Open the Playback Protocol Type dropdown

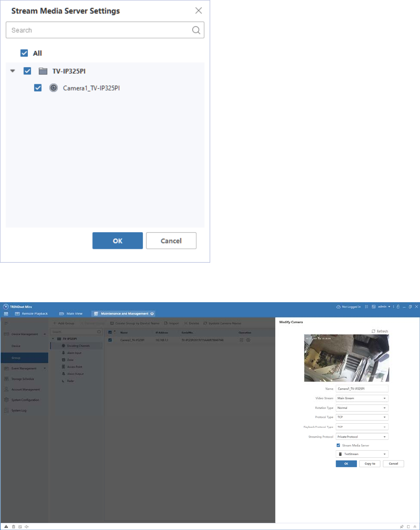362,427
